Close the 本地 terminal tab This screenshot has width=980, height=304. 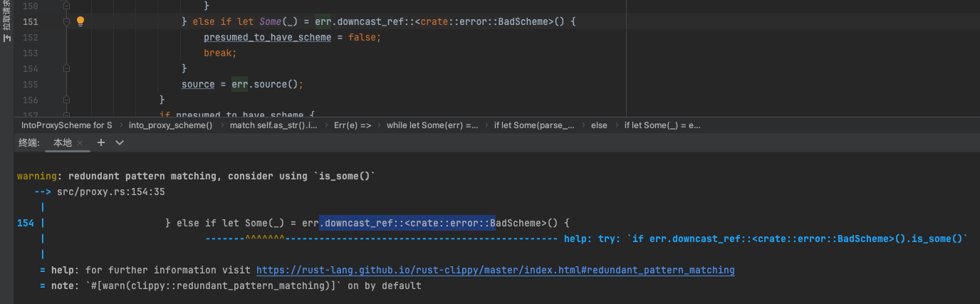click(80, 143)
